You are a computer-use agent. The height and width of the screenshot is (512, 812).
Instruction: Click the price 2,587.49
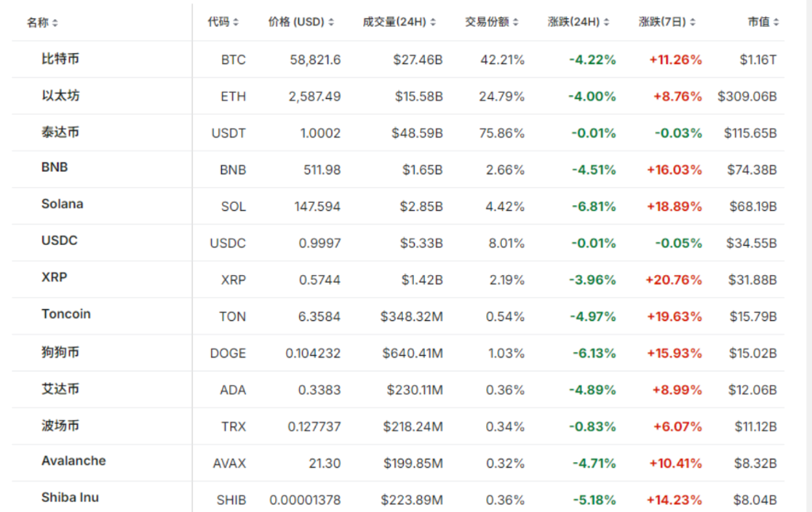tap(315, 97)
